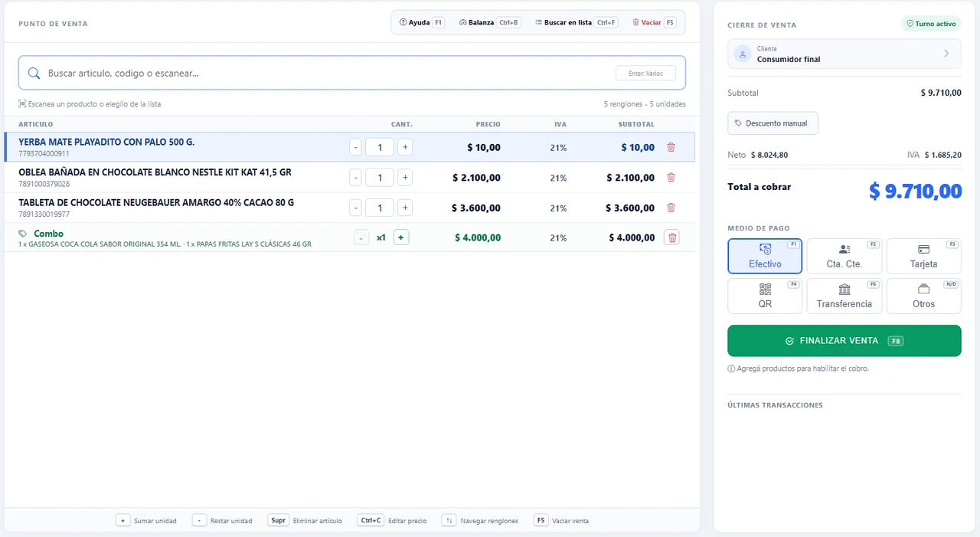The height and width of the screenshot is (537, 980).
Task: Click the scan icon beside 'Escanea un producto'
Action: coord(22,104)
